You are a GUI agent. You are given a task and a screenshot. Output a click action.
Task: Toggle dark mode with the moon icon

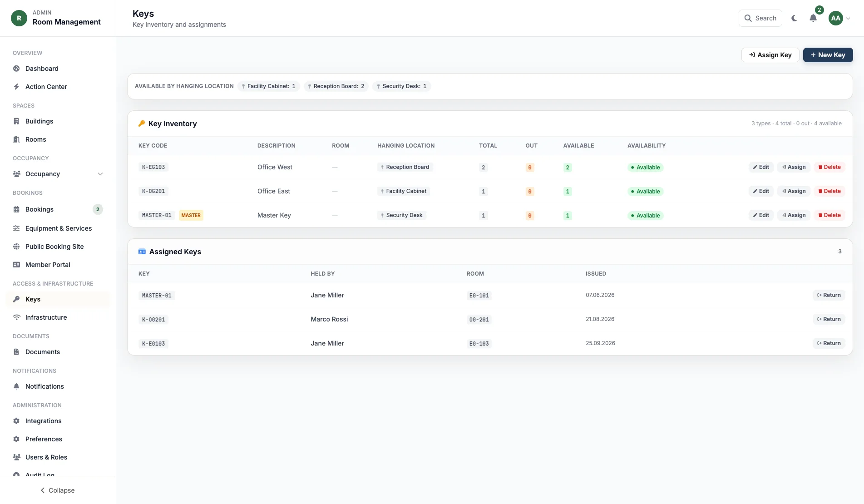pos(794,18)
